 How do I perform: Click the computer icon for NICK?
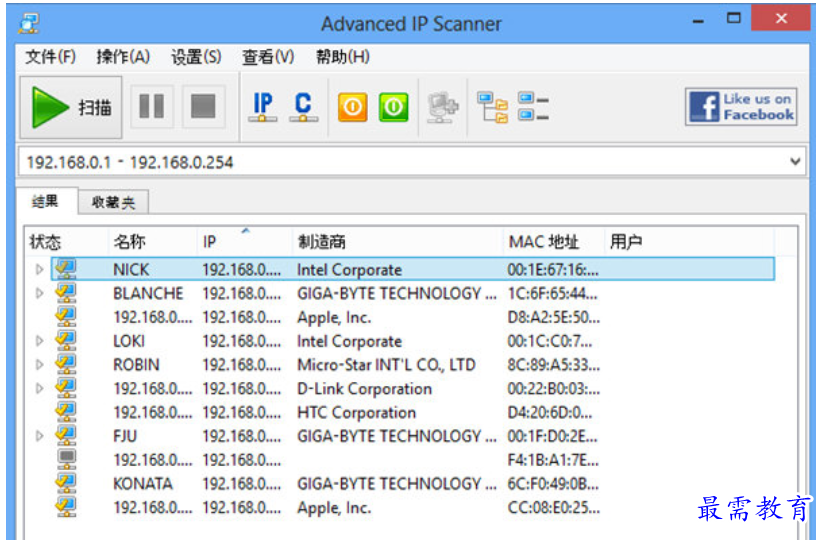click(66, 269)
